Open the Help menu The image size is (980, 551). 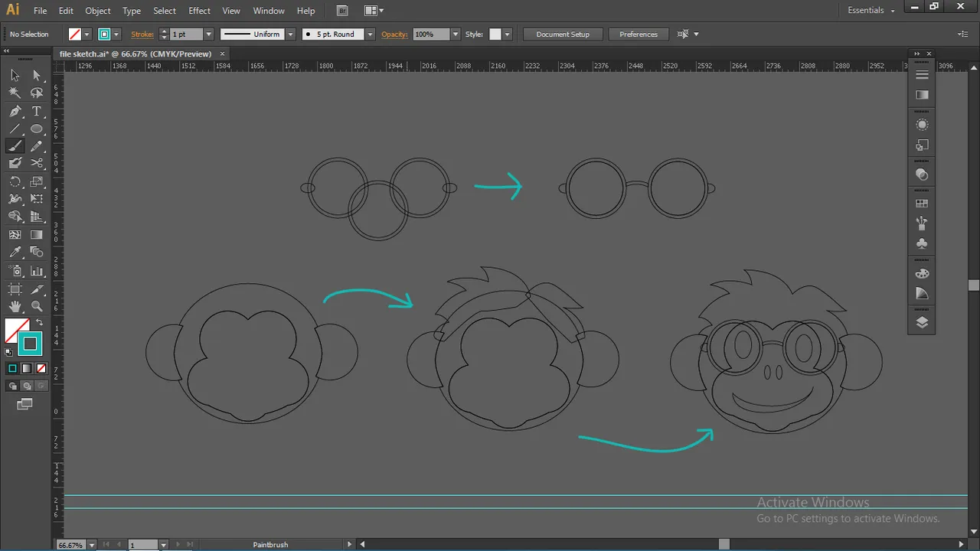tap(305, 11)
